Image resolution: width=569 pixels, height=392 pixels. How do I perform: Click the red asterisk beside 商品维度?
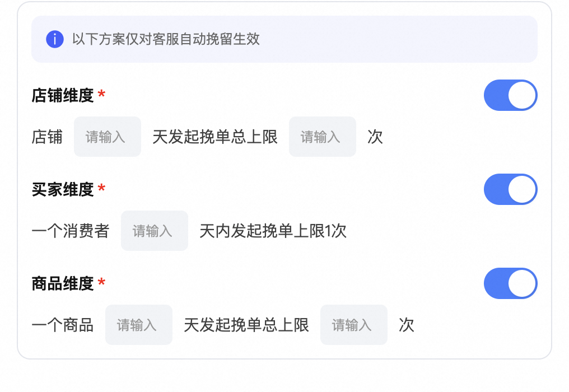(100, 283)
